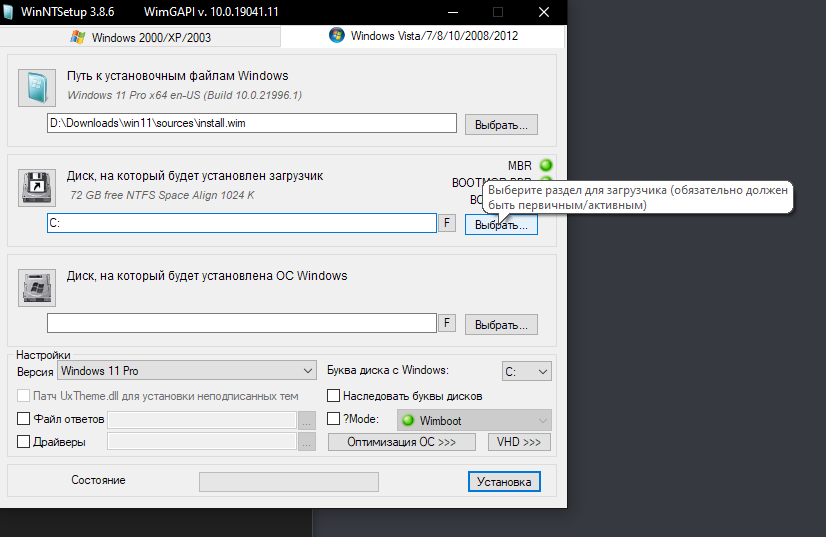Enable the Драйверы checkbox
This screenshot has width=826, height=537.
(x=23, y=442)
